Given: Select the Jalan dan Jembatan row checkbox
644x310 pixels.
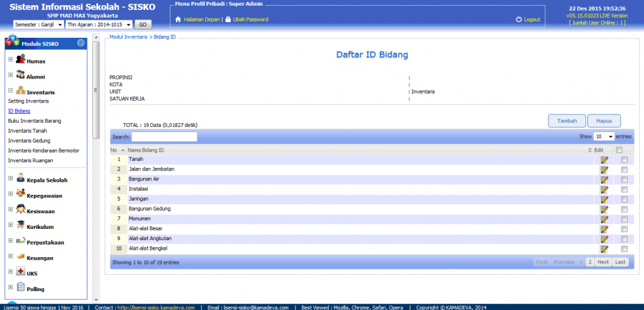Looking at the screenshot, I should coord(625,170).
